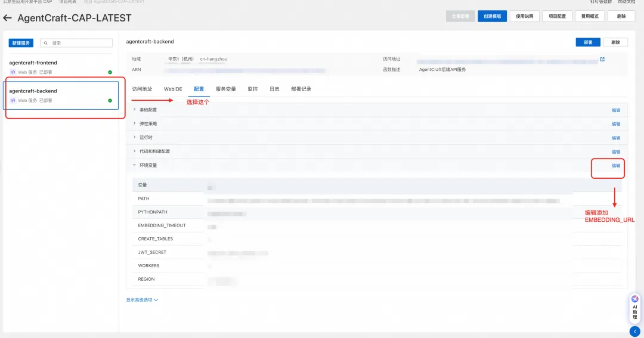Click the REGION variable name

(146, 279)
